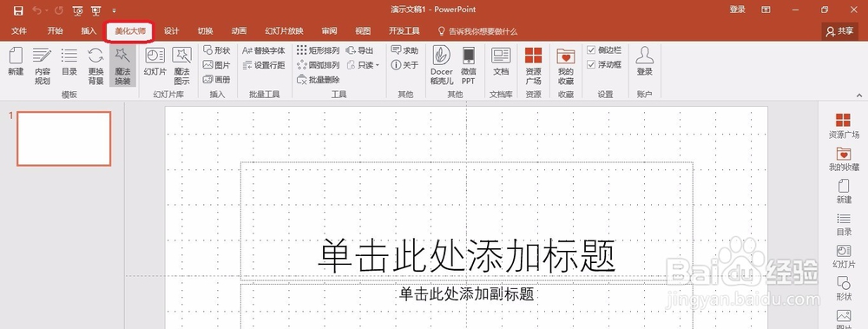Apply 矩形排列 (Rectangular Arrange)
The width and height of the screenshot is (868, 329).
click(x=319, y=50)
